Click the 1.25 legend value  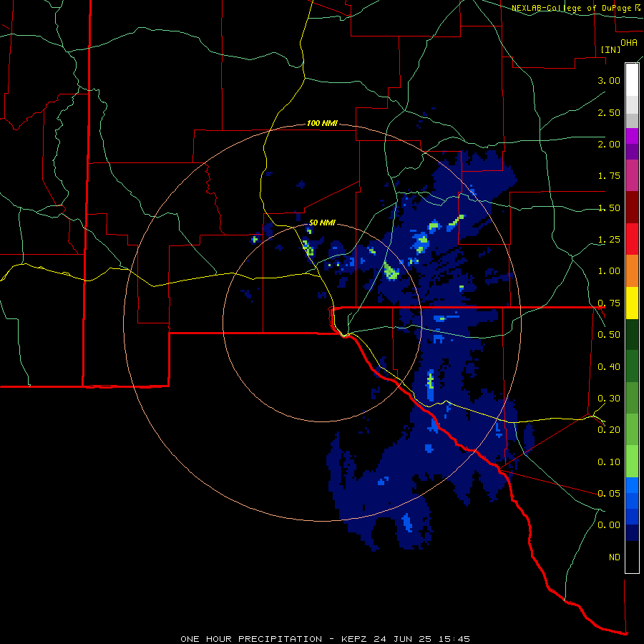[x=609, y=240]
